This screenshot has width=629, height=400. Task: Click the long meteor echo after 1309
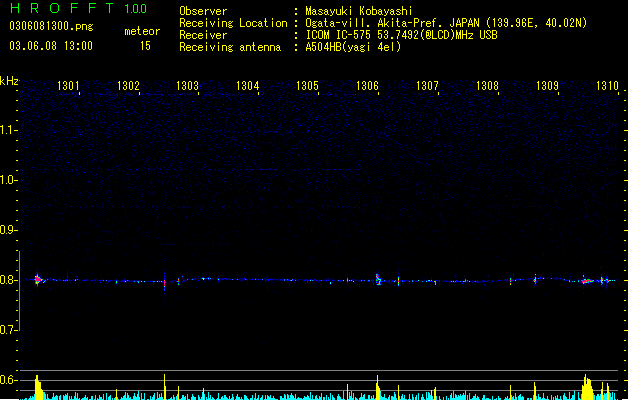(x=587, y=281)
